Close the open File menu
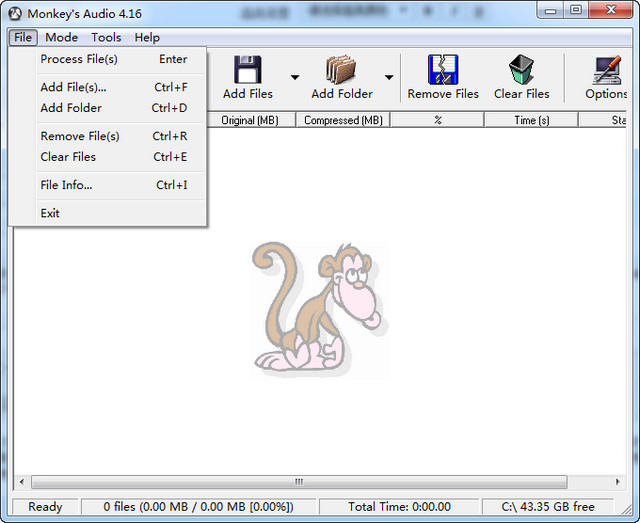The width and height of the screenshot is (640, 523). click(x=23, y=38)
